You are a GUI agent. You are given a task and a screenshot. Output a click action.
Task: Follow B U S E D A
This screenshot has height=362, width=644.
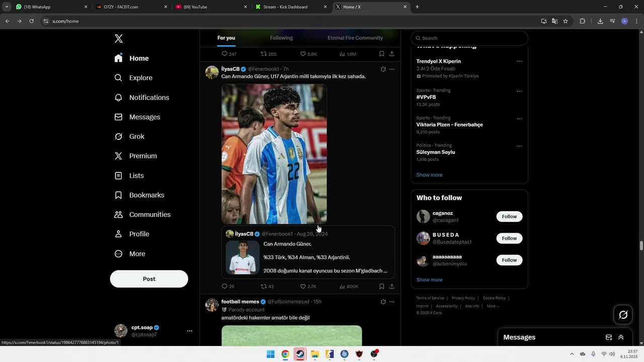pos(509,238)
